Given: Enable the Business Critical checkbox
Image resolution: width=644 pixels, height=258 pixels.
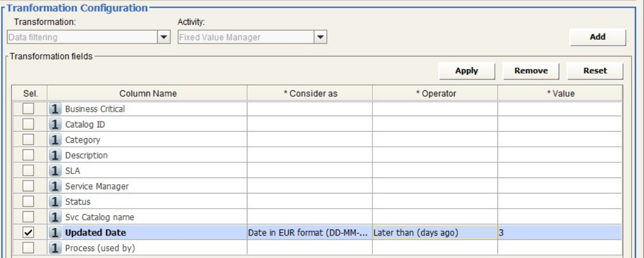Looking at the screenshot, I should (x=28, y=109).
